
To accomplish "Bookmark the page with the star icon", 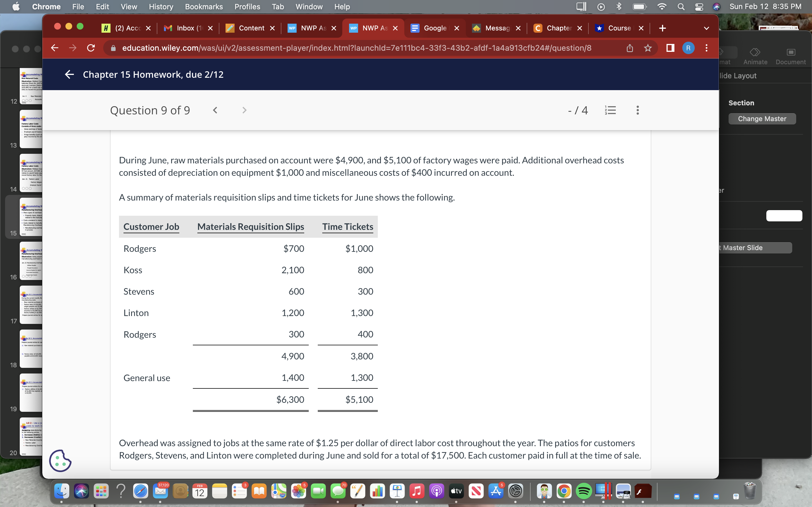I will click(648, 48).
